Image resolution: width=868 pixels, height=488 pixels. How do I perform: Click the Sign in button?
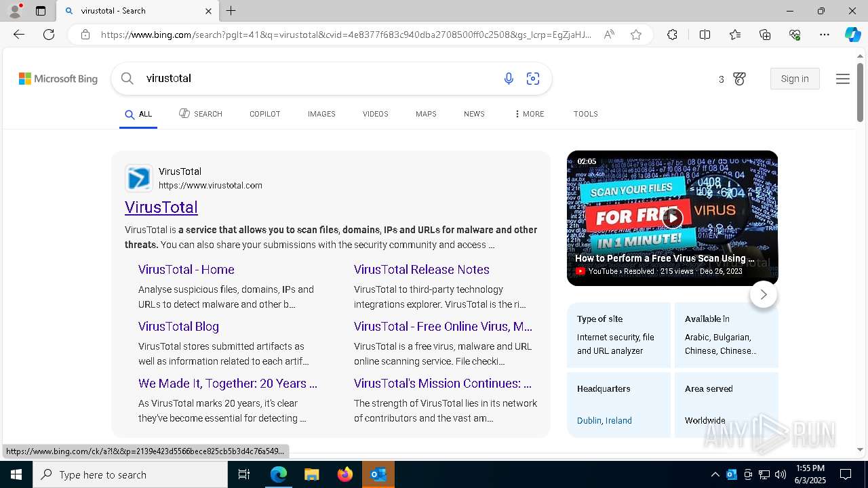click(795, 79)
